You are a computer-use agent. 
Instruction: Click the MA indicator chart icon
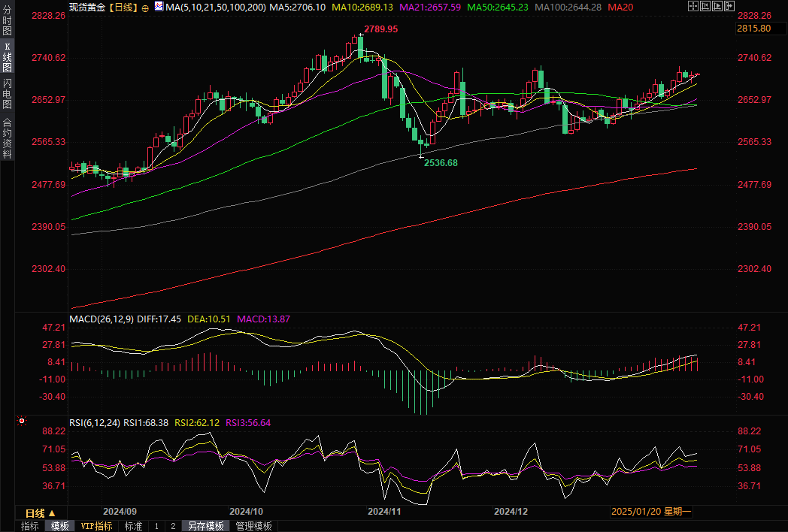tap(159, 7)
